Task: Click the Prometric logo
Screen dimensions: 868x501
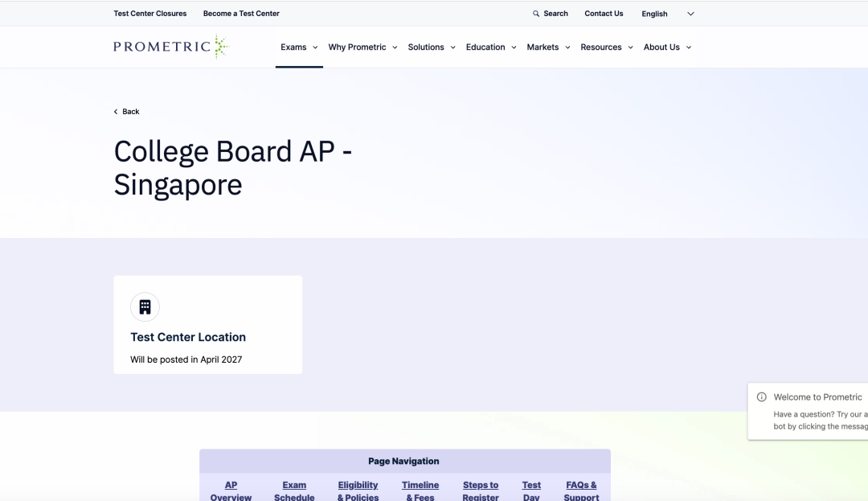Action: 171,47
